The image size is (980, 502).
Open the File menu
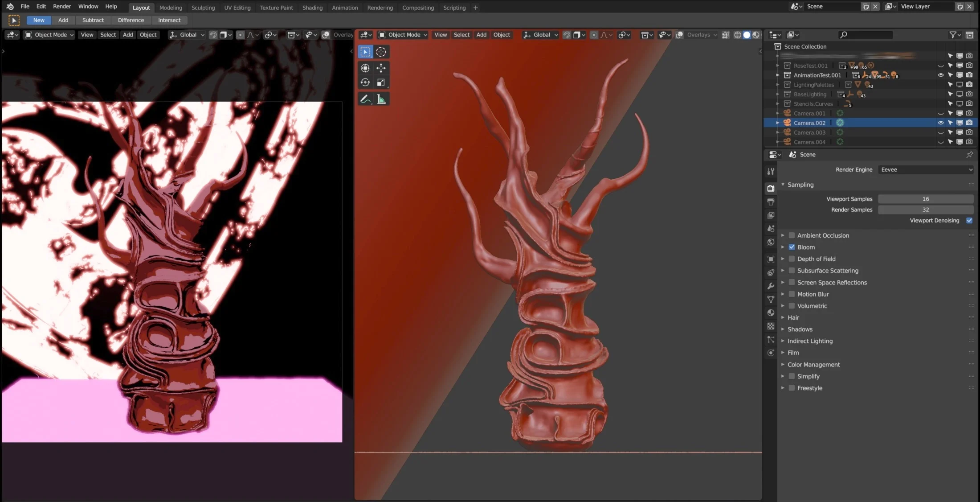(x=25, y=6)
